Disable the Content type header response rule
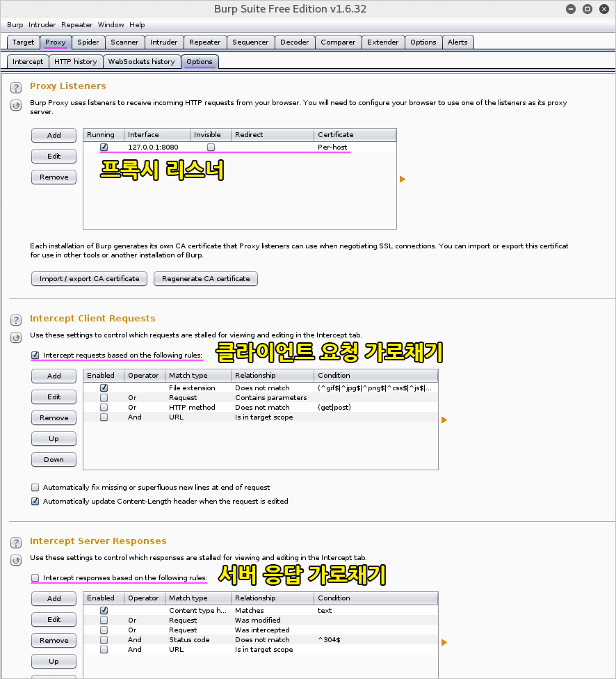 point(104,611)
